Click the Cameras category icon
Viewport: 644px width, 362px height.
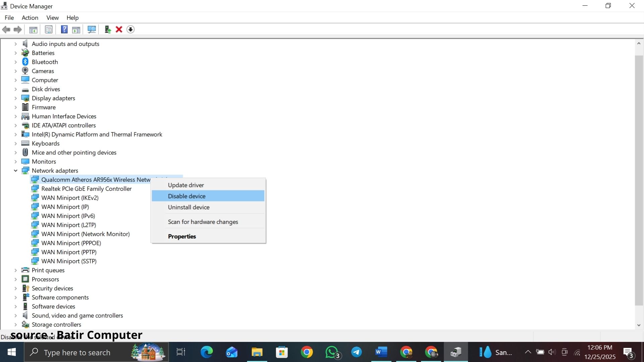coord(25,71)
